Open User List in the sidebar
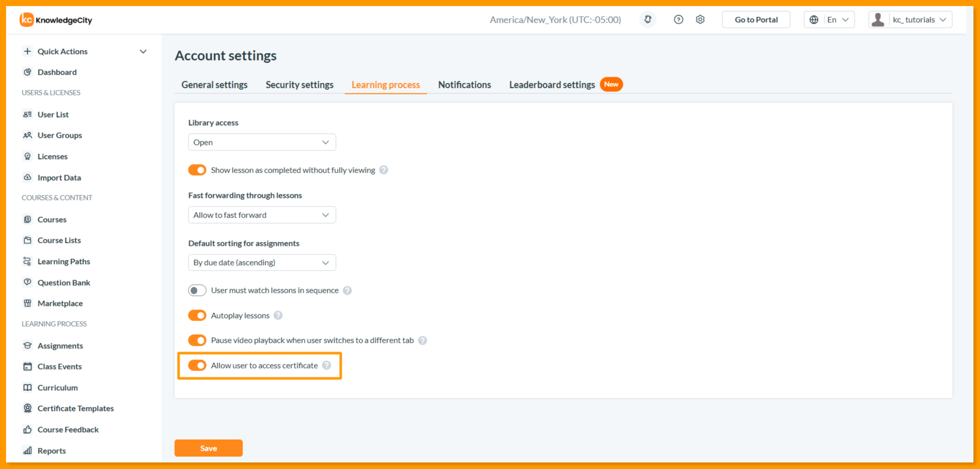This screenshot has width=980, height=469. tap(53, 115)
